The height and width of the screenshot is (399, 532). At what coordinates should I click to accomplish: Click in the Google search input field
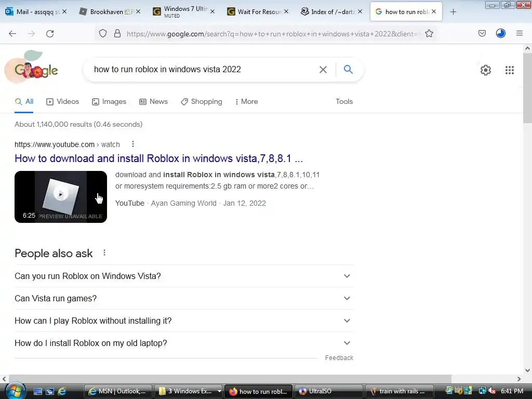204,70
